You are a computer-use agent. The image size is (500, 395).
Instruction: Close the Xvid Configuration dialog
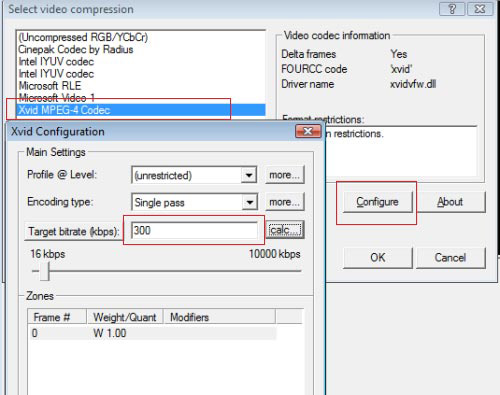(x=308, y=131)
